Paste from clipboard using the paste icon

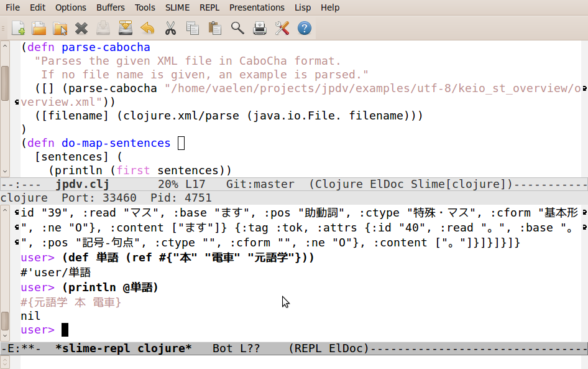coord(214,28)
